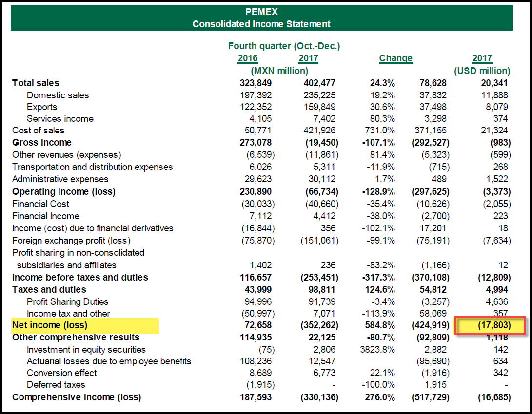532x414 pixels.
Task: Select the 108,236 actuarial losses 2016 value
Action: [256, 361]
